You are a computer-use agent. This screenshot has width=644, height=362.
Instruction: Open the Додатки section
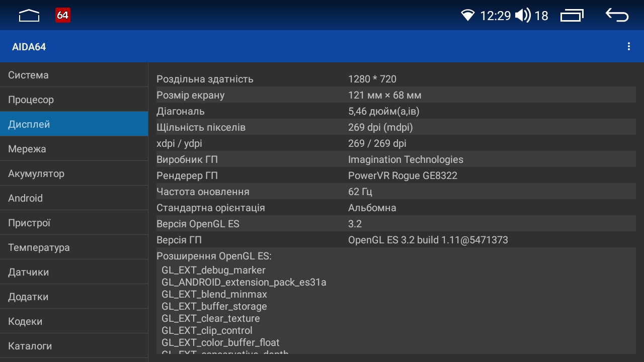74,297
